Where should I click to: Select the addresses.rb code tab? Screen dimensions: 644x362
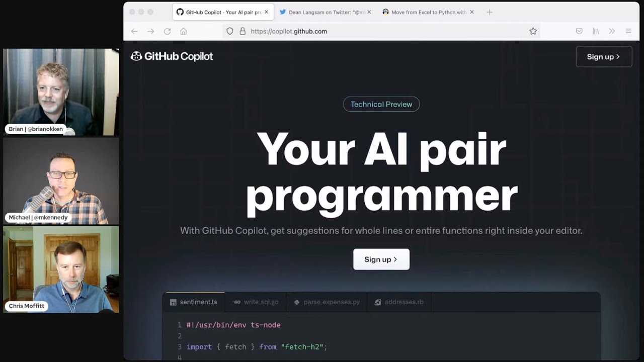pos(398,302)
